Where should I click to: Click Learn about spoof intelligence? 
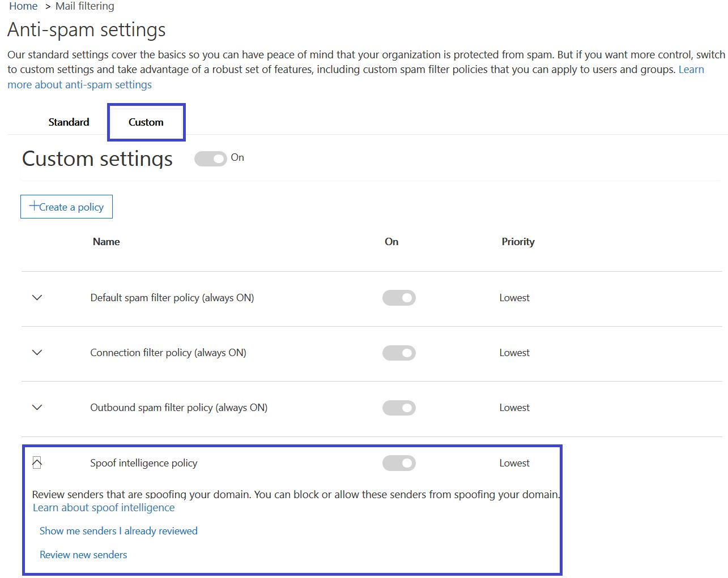click(104, 507)
